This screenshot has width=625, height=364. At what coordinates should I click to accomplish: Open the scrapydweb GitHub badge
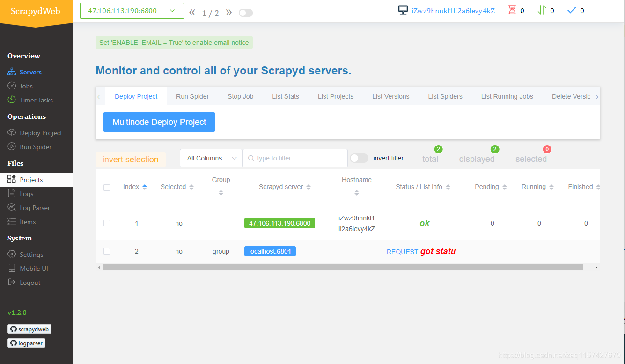(29, 329)
